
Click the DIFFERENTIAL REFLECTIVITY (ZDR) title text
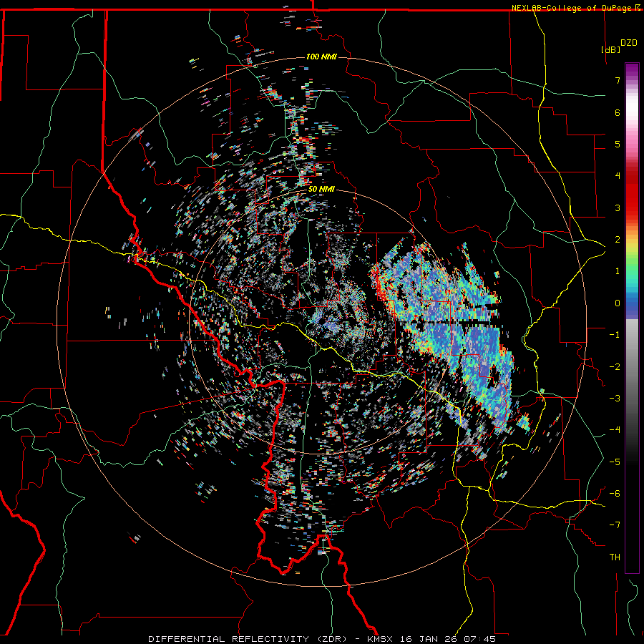click(248, 639)
